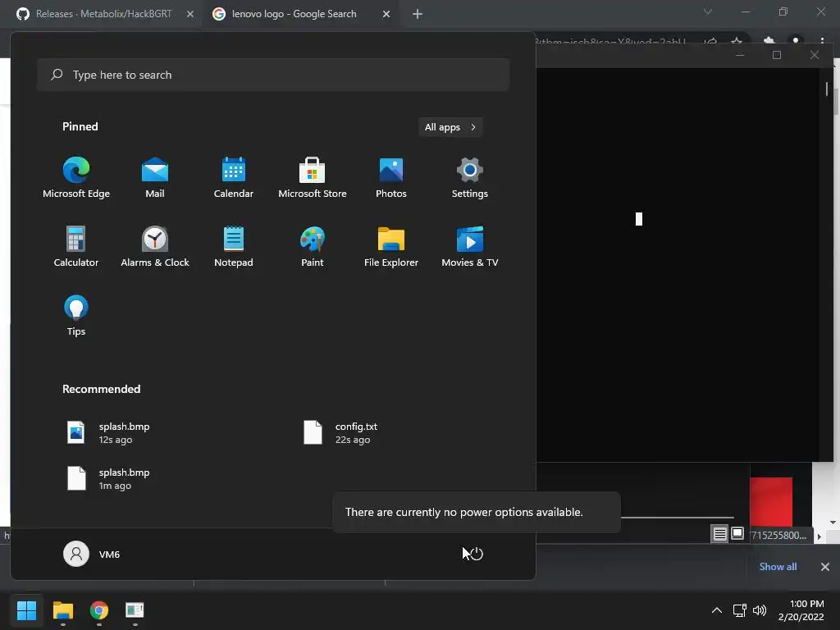Open Microsoft Store
This screenshot has width=840, height=630.
[x=313, y=178]
